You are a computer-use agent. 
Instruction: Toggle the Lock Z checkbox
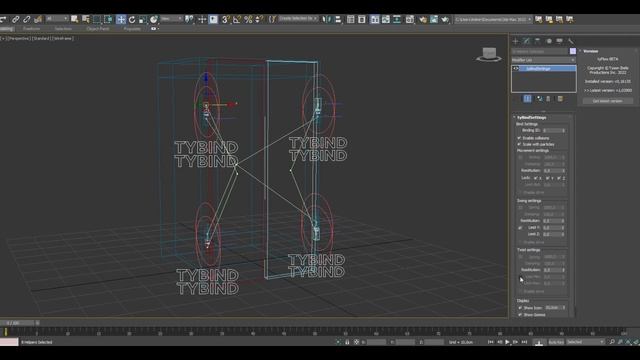[x=559, y=178]
